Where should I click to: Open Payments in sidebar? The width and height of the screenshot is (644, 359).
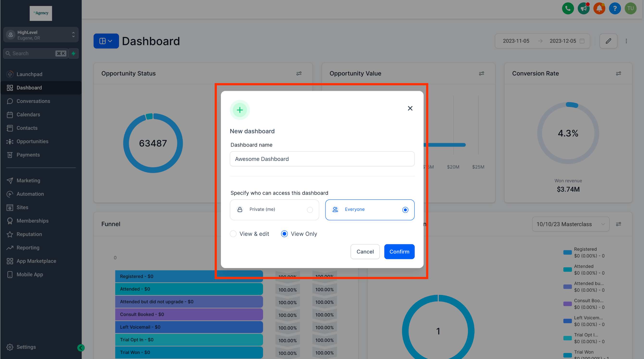[x=41, y=155]
